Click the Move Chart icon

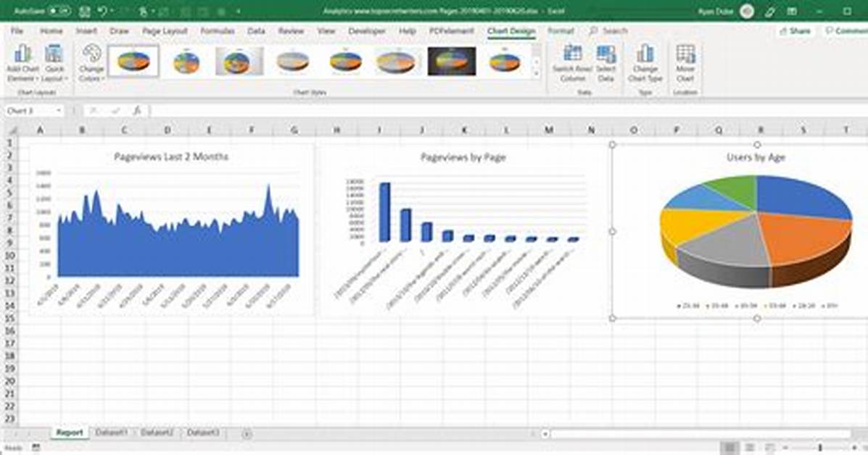[x=685, y=54]
